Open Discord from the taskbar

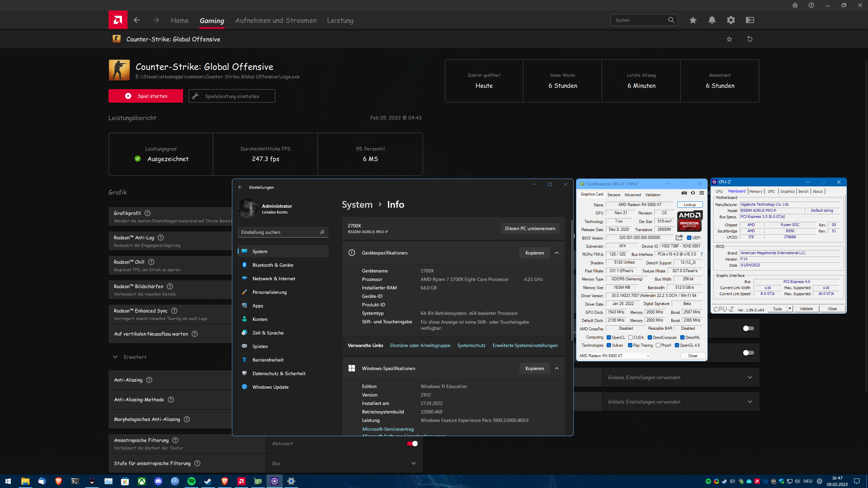coord(158,481)
